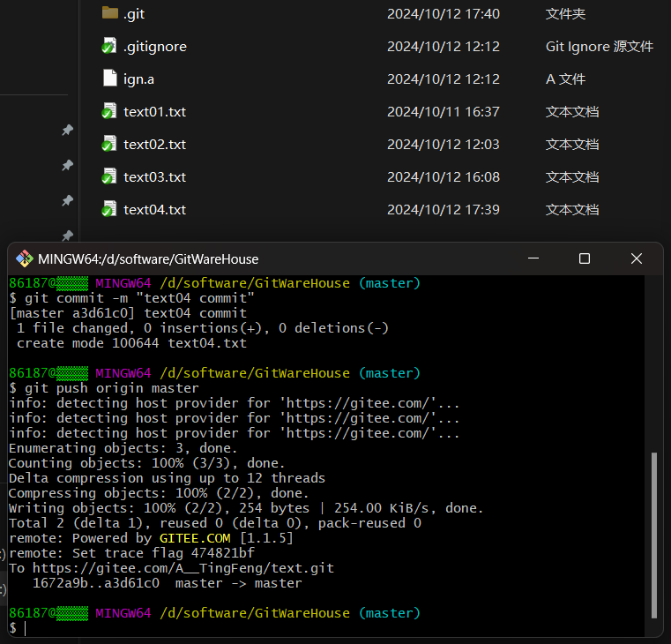The height and width of the screenshot is (644, 671).
Task: Click the pin icon below the text04.txt row
Action: tap(67, 235)
